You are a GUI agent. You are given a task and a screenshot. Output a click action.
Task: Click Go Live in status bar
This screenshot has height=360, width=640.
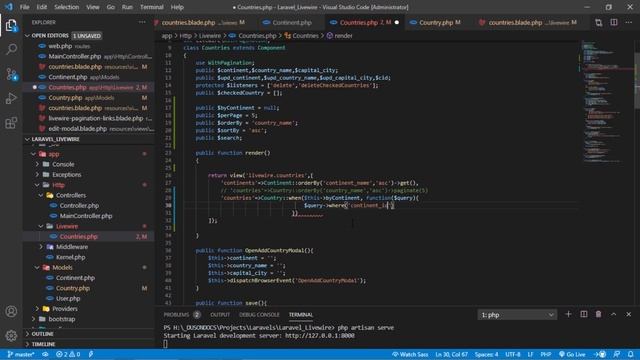click(x=572, y=354)
